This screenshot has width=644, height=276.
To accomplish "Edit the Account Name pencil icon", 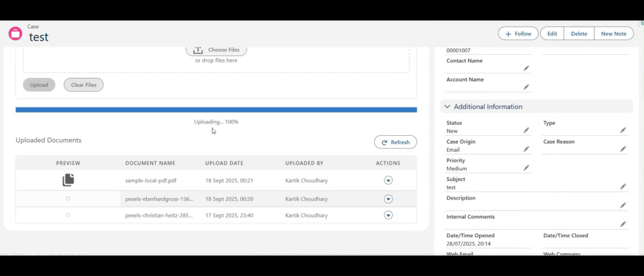I will pyautogui.click(x=526, y=87).
